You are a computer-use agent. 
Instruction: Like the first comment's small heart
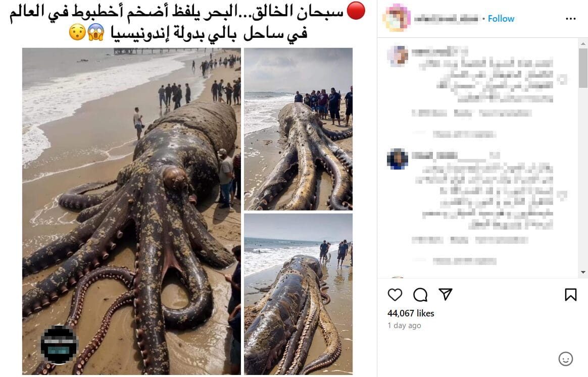[562, 79]
